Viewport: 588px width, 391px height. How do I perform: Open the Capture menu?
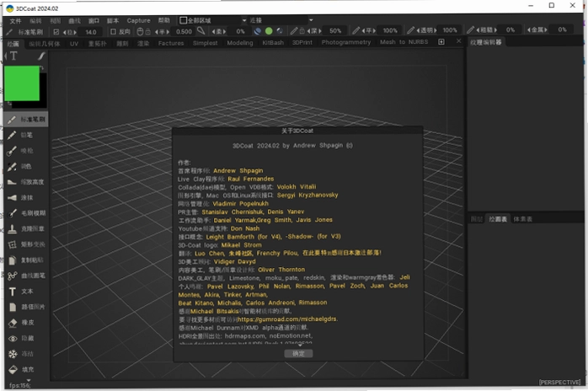coord(138,20)
